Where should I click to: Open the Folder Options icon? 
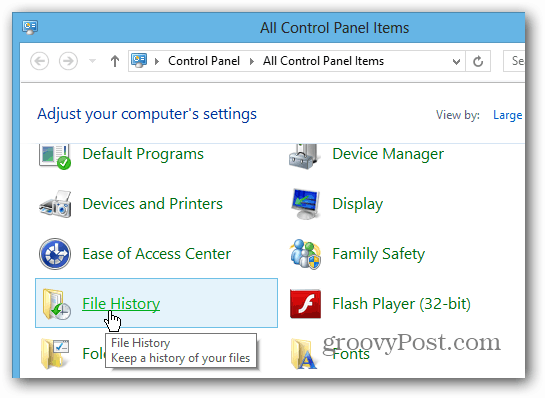point(55,354)
